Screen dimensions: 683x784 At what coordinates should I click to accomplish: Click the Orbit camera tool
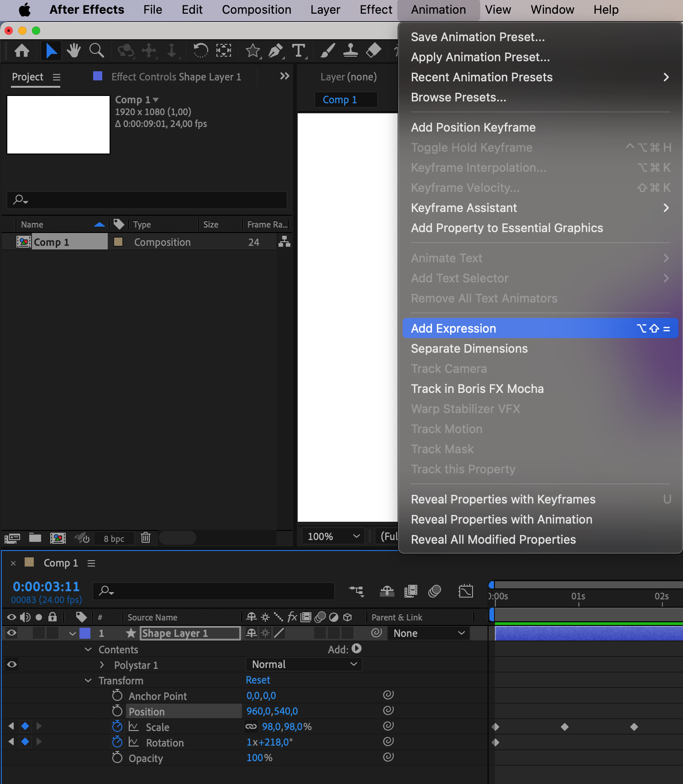(126, 50)
